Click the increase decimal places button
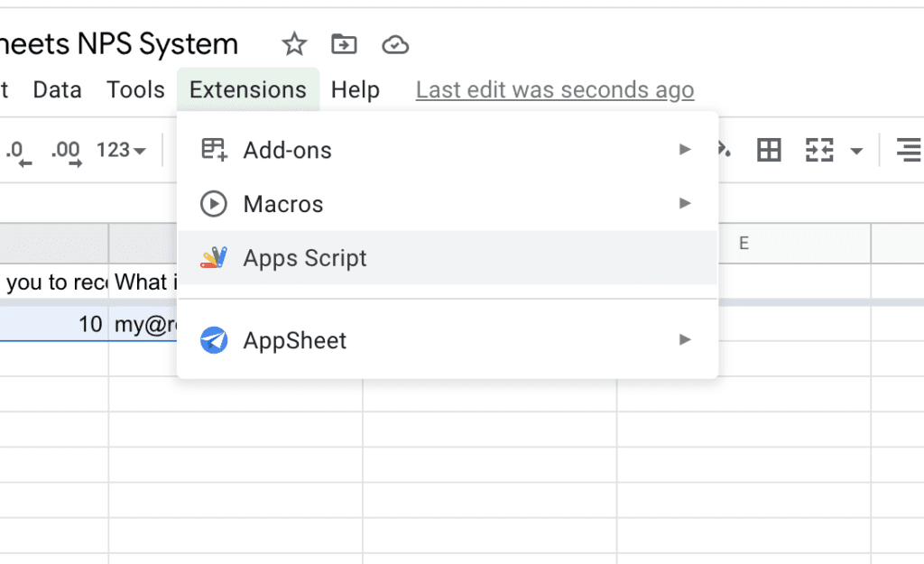The height and width of the screenshot is (564, 924). pyautogui.click(x=67, y=151)
